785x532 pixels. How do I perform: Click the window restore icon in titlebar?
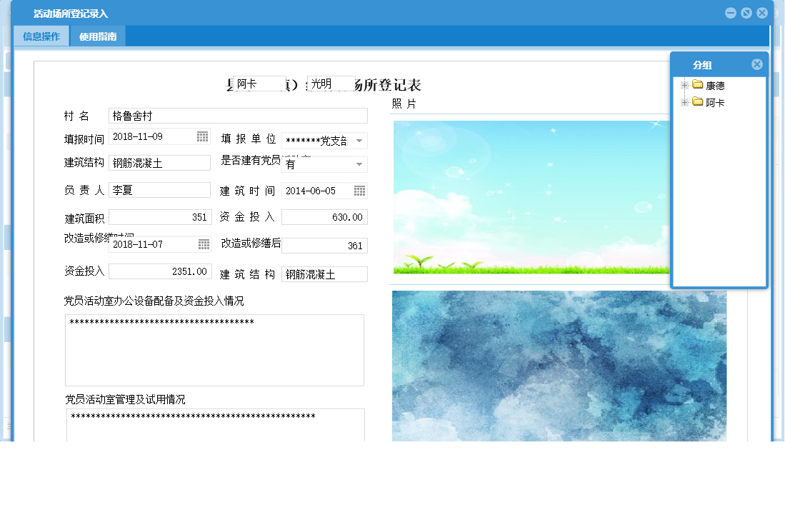click(x=746, y=12)
